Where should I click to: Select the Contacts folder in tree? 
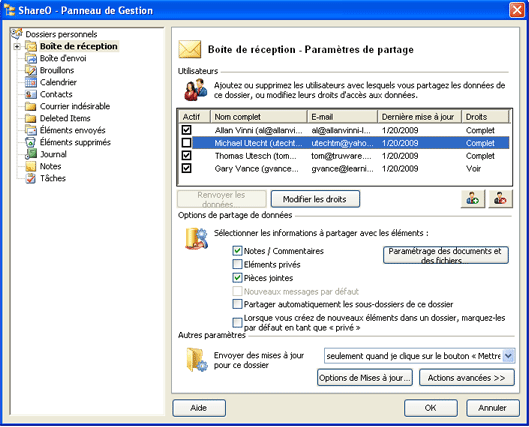coord(56,94)
